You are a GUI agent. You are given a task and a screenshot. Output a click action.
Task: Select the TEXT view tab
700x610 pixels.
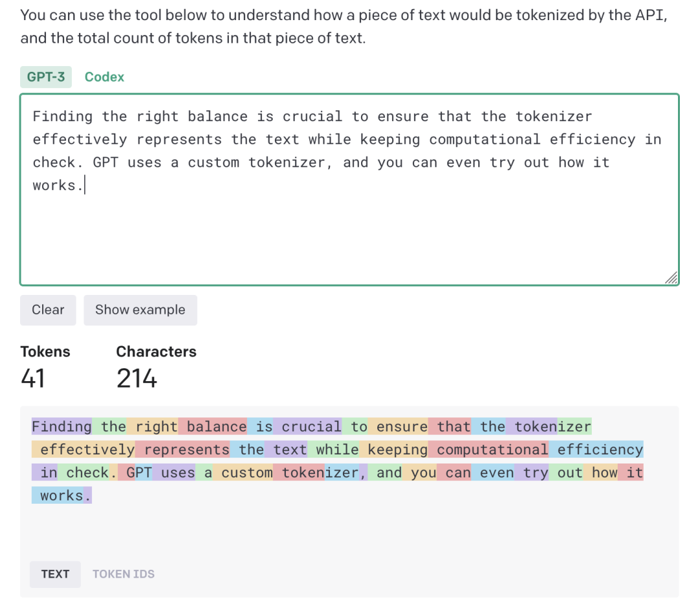click(55, 574)
